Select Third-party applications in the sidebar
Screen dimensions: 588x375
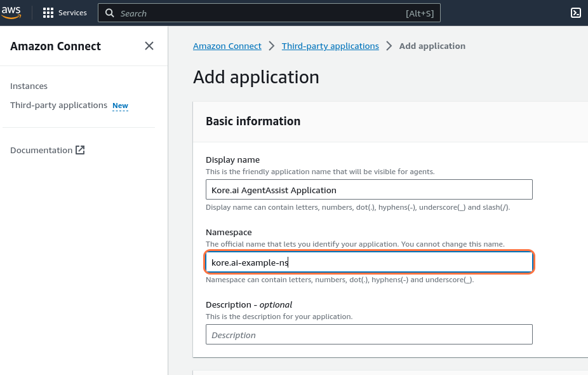(x=57, y=105)
